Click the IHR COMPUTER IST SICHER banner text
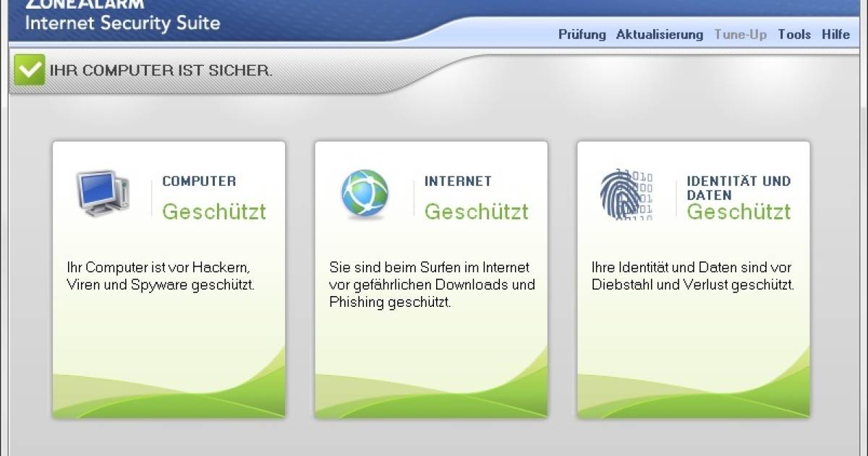The width and height of the screenshot is (868, 456). (161, 71)
